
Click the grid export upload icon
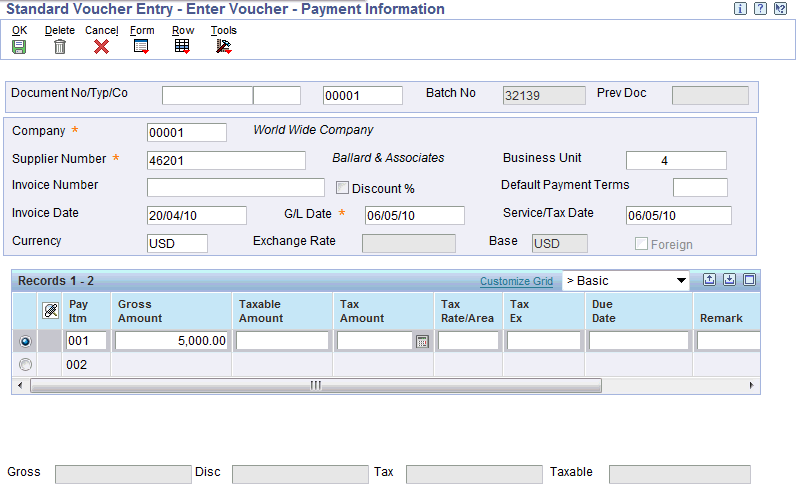tap(709, 280)
